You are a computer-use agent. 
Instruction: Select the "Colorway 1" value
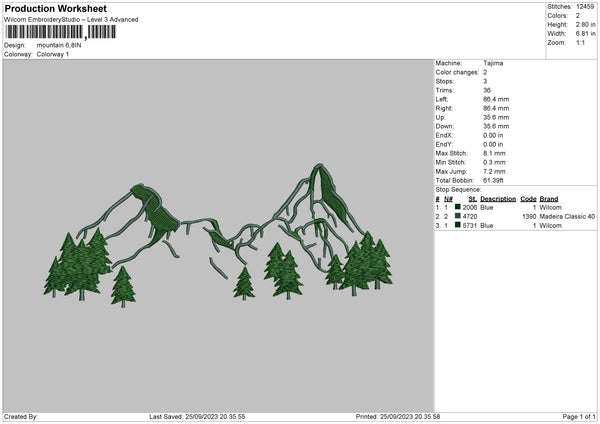(x=53, y=54)
